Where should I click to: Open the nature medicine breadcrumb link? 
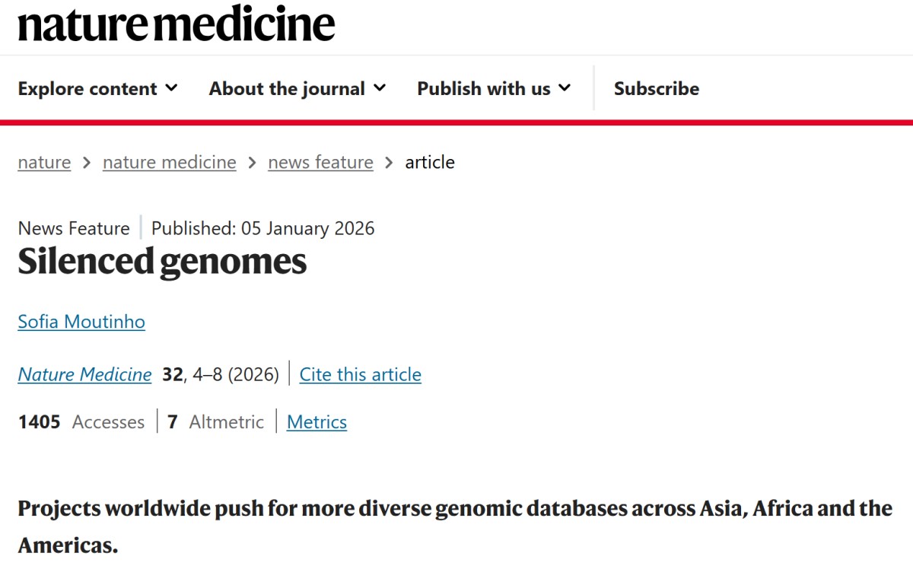point(169,162)
